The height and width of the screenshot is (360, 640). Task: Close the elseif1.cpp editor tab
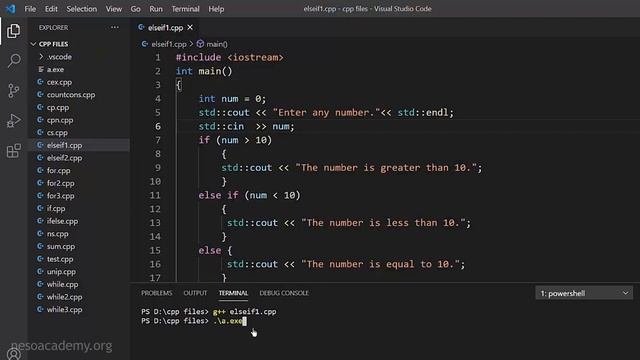coord(190,27)
